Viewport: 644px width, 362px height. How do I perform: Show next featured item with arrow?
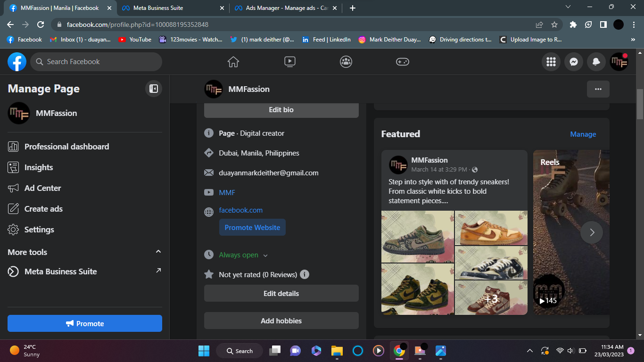592,232
